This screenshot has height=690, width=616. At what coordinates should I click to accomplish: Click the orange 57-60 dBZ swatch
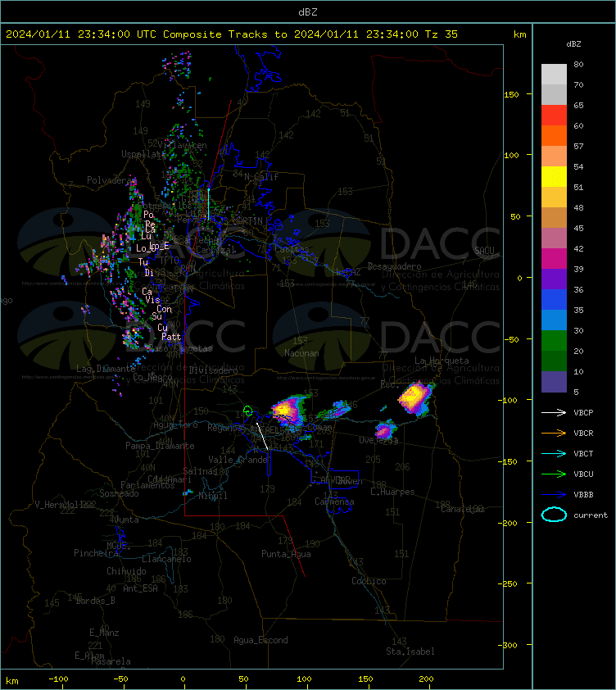click(x=554, y=135)
